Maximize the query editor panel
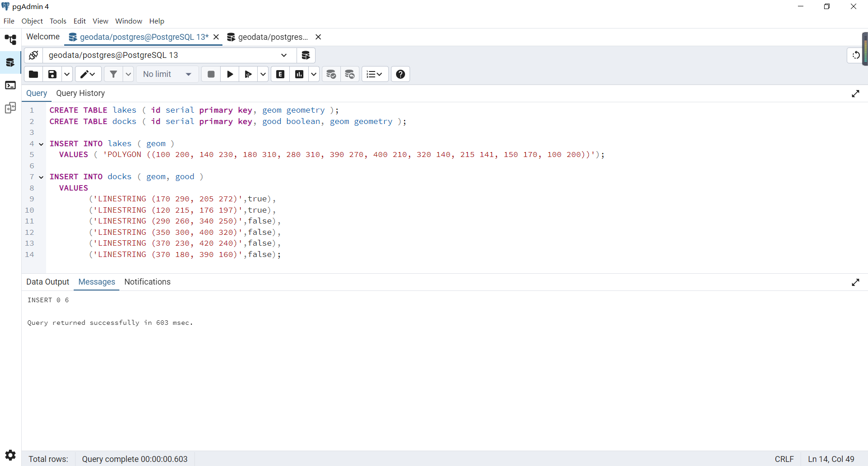Image resolution: width=868 pixels, height=466 pixels. [855, 94]
